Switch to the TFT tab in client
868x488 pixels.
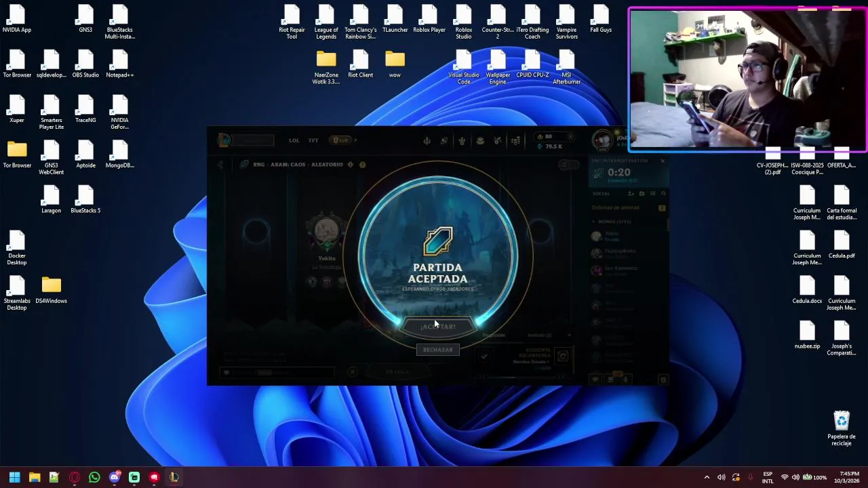coord(313,140)
